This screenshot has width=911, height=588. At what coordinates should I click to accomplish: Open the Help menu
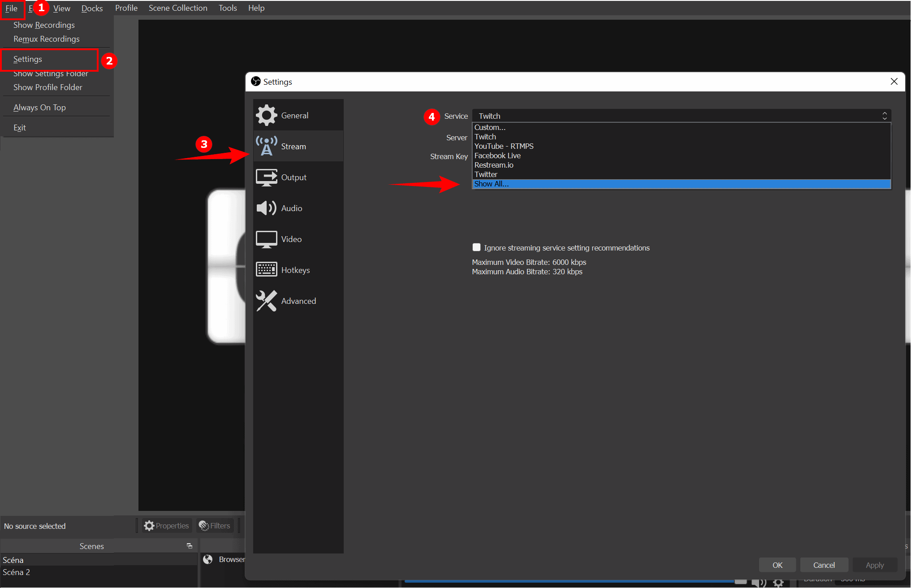coord(256,8)
